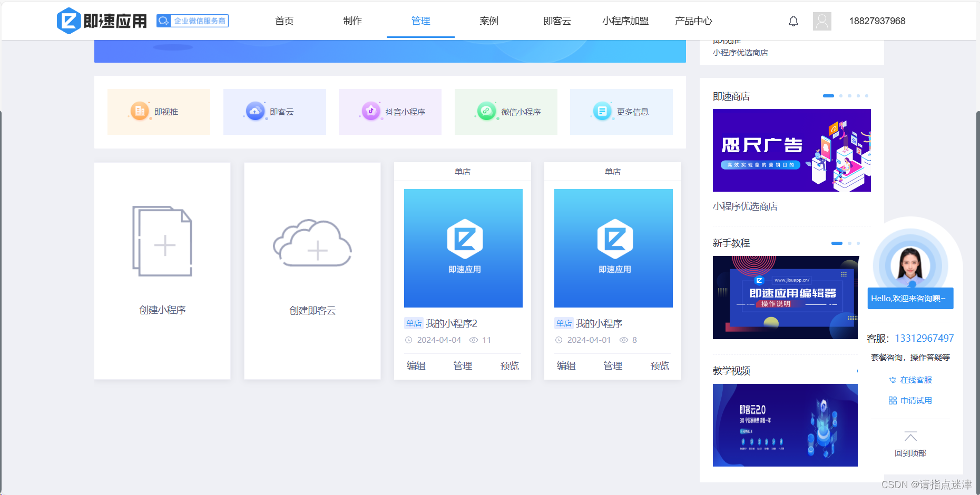Click the account number 18827937968

click(877, 21)
